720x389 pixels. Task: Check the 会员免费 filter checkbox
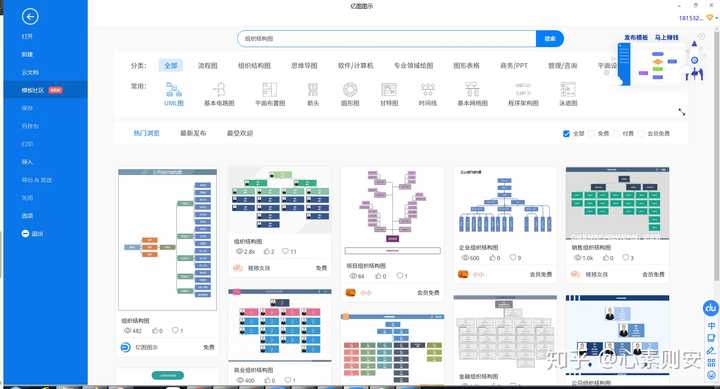click(641, 134)
